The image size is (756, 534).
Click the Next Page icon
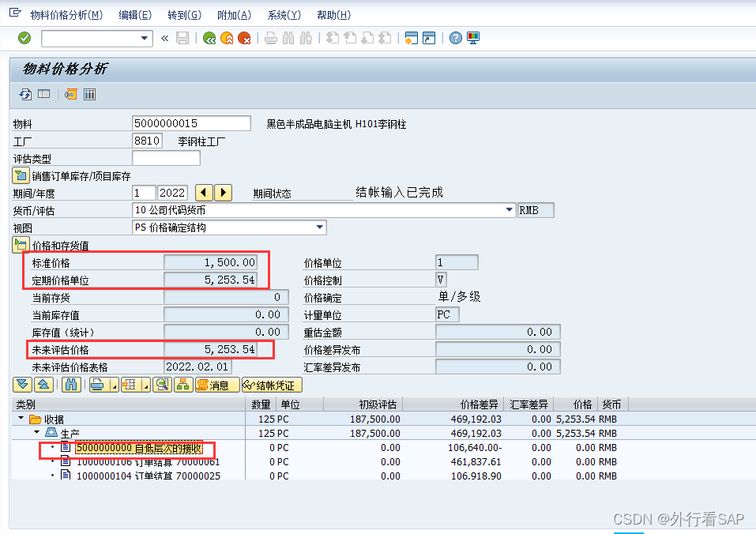click(x=367, y=38)
